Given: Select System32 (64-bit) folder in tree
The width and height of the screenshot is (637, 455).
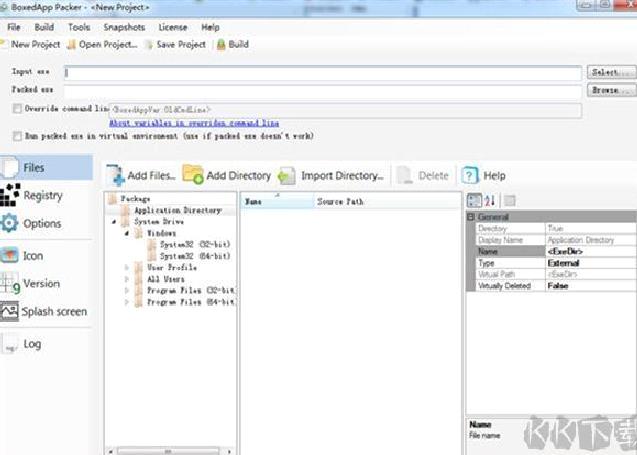Looking at the screenshot, I should pyautogui.click(x=195, y=256).
